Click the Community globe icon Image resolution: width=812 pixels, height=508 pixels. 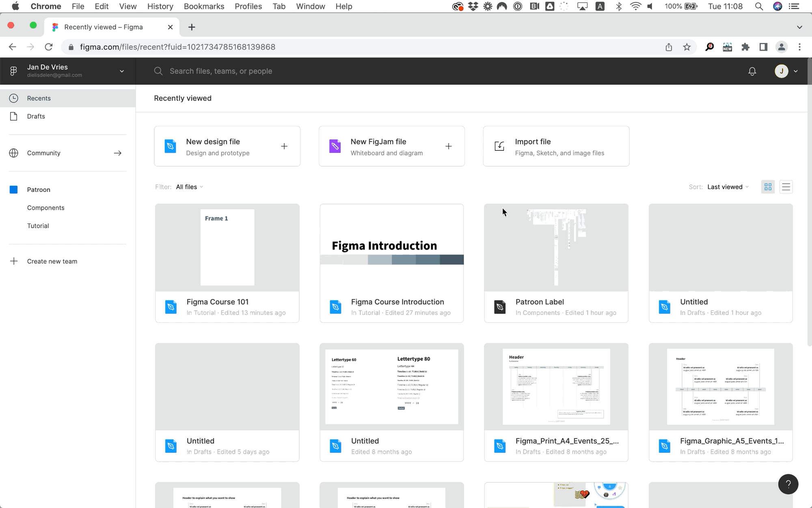tap(14, 153)
